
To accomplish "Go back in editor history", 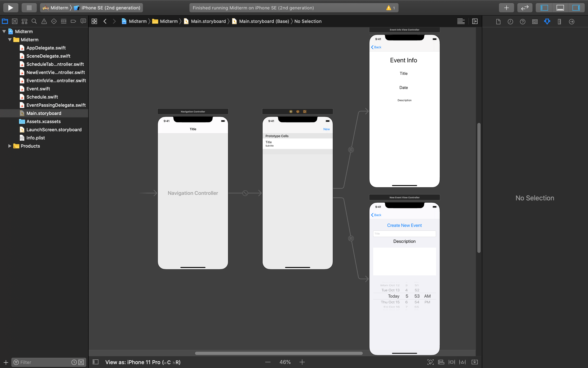I will tap(105, 21).
